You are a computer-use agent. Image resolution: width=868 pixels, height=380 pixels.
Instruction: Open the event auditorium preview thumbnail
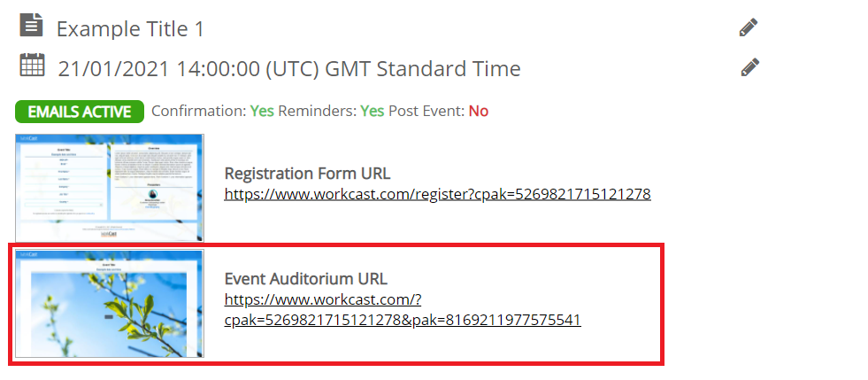pos(110,304)
